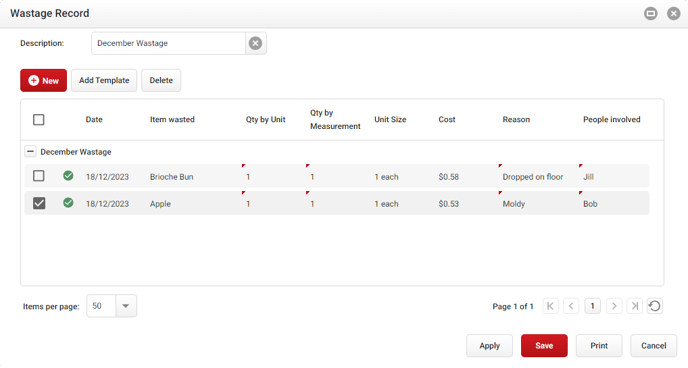Click the green status icon for Brioche Bun
Screen dimensions: 688x368
tap(68, 176)
